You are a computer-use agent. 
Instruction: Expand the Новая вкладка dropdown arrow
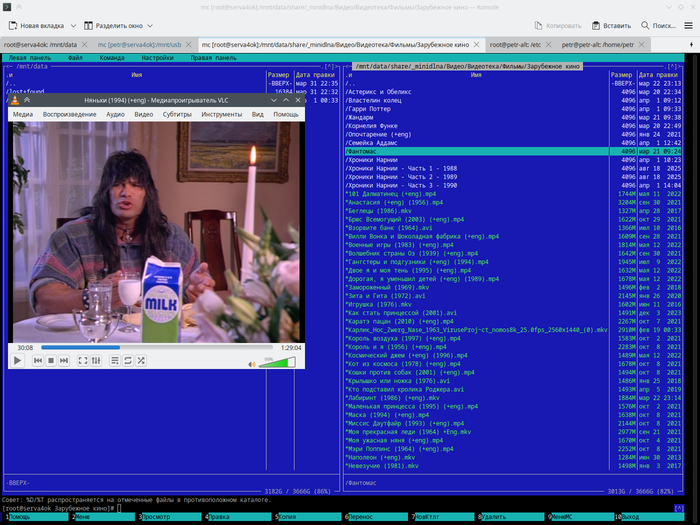pyautogui.click(x=73, y=25)
